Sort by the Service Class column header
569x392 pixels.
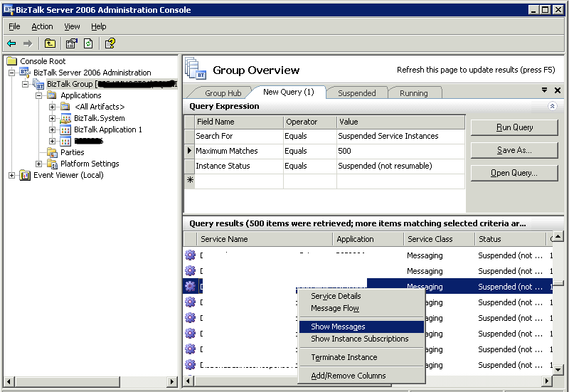439,239
